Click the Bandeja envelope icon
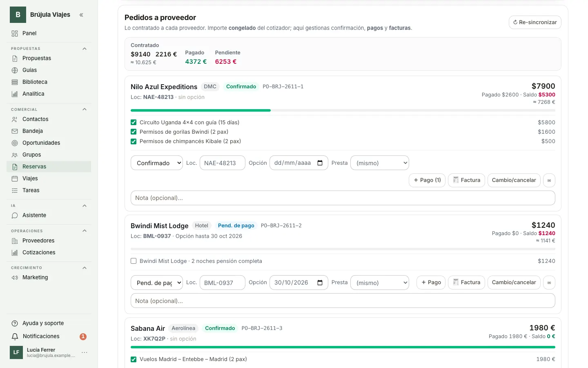Viewport: 588px width, 368px height. pyautogui.click(x=15, y=131)
